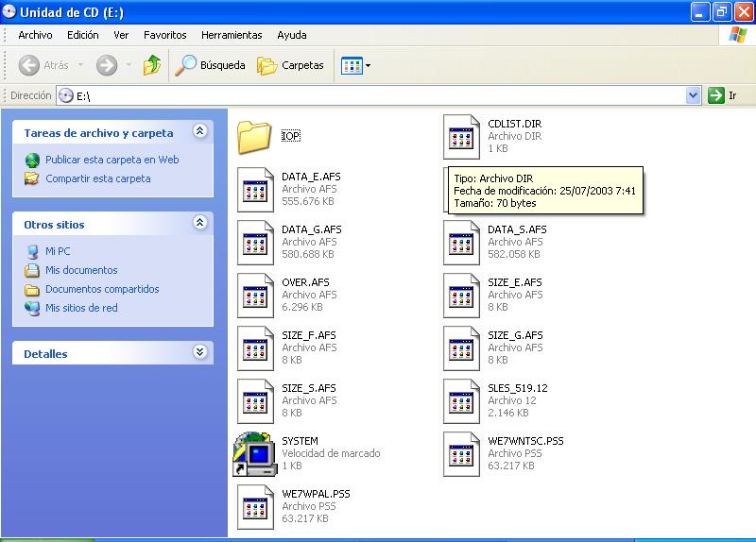Open the Herramientas menu
The image size is (756, 542).
(232, 35)
